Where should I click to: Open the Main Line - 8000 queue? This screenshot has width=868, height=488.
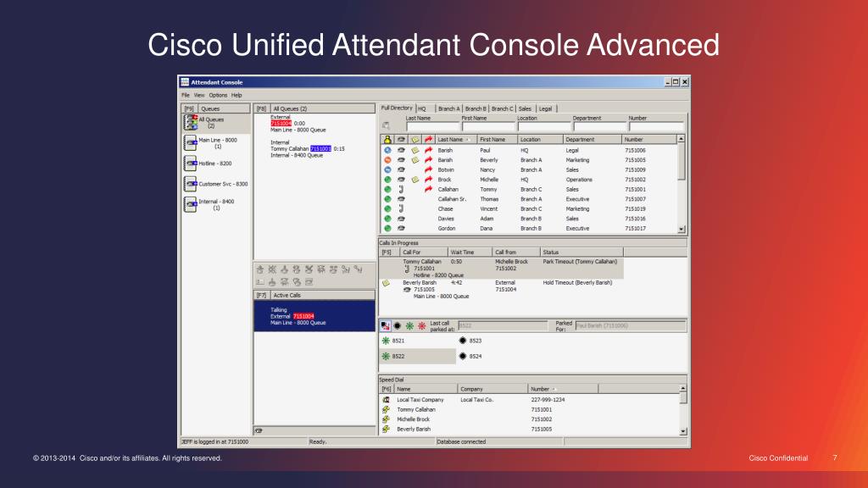[x=216, y=143]
